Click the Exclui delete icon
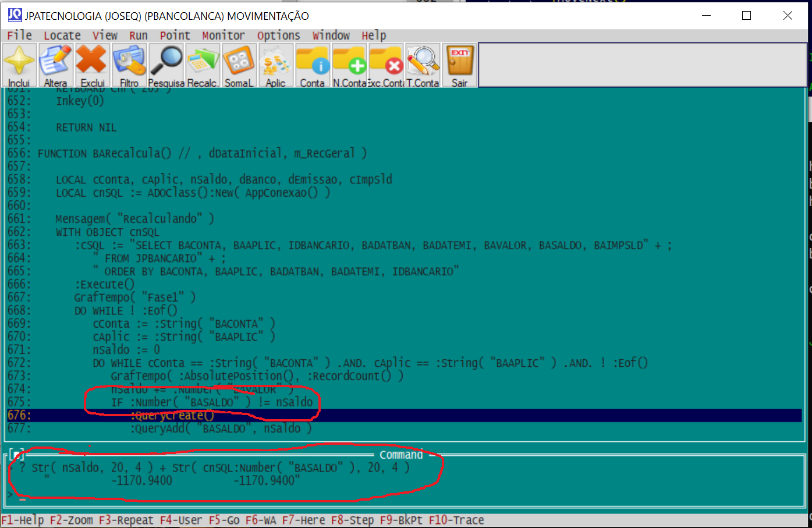Viewport: 812px width, 528px height. tap(92, 66)
